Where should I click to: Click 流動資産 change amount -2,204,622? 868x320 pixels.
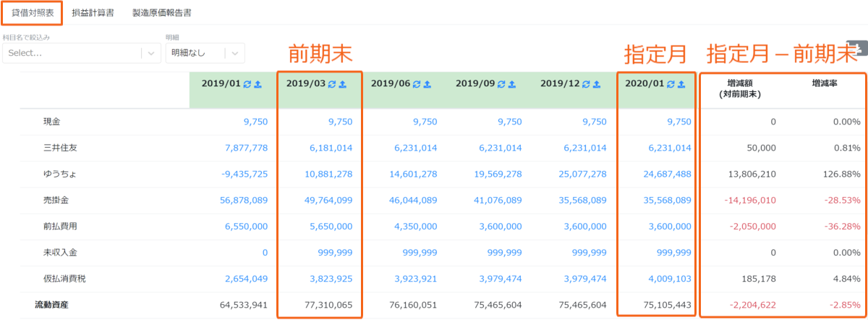pyautogui.click(x=752, y=305)
